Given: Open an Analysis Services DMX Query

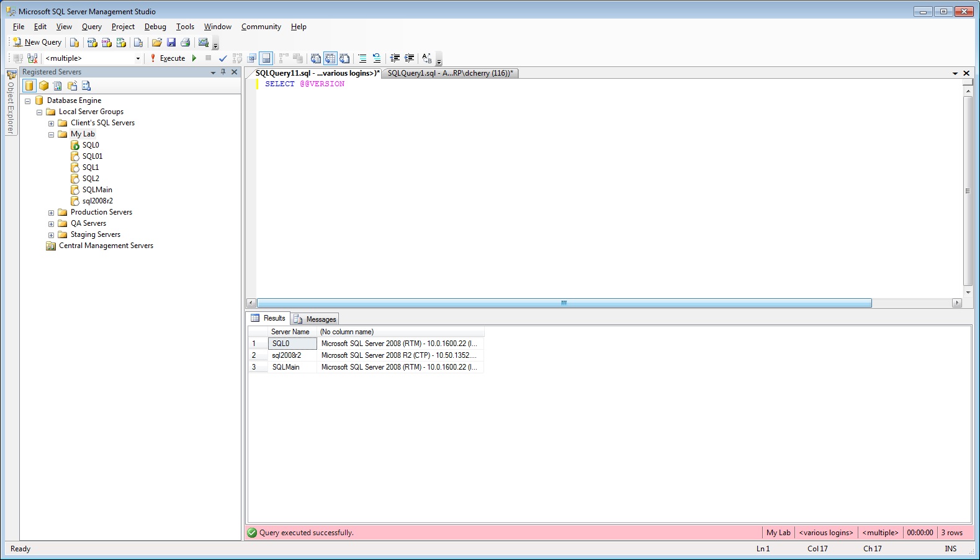Looking at the screenshot, I should [x=107, y=42].
